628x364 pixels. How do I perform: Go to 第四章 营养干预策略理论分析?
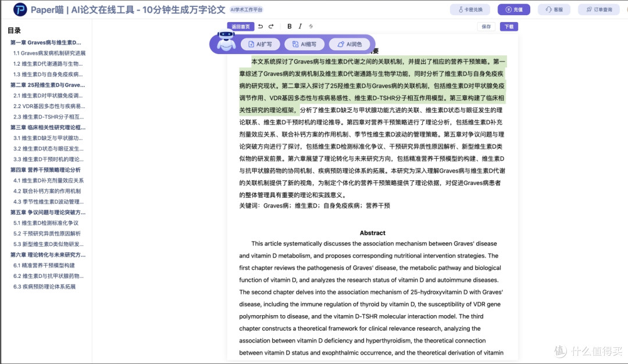click(x=45, y=170)
